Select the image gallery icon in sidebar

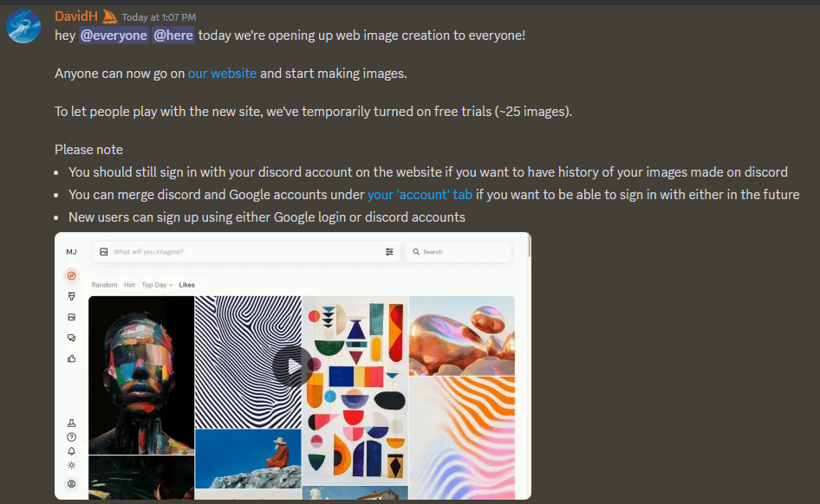point(72,317)
